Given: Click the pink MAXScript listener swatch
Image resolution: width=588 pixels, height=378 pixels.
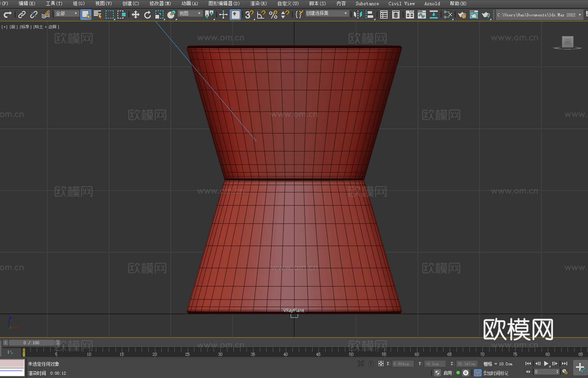Looking at the screenshot, I should [12, 364].
